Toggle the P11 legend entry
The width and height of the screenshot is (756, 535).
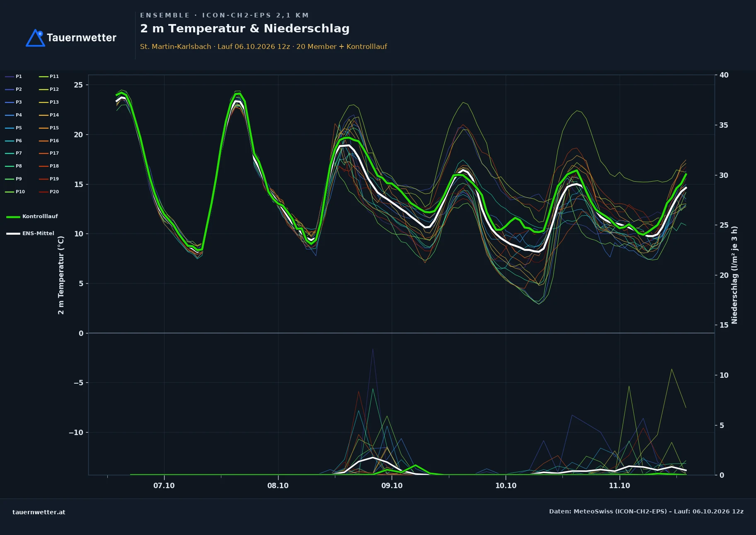click(x=49, y=76)
